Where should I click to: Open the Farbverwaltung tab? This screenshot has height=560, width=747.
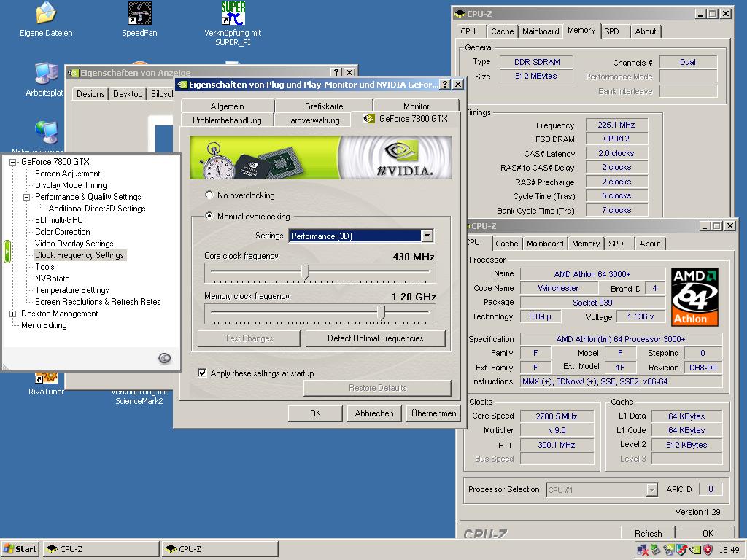tap(312, 120)
